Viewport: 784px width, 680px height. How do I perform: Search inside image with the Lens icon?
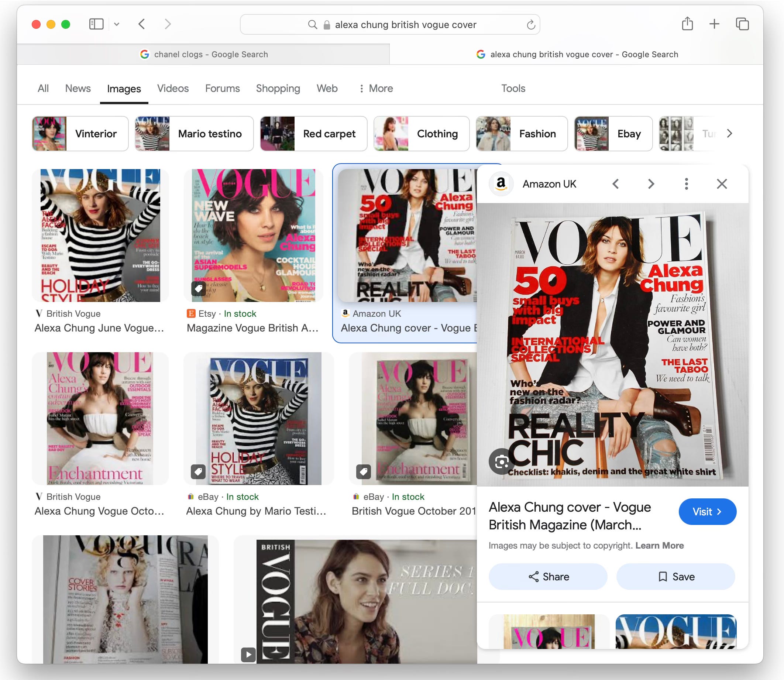(x=502, y=461)
